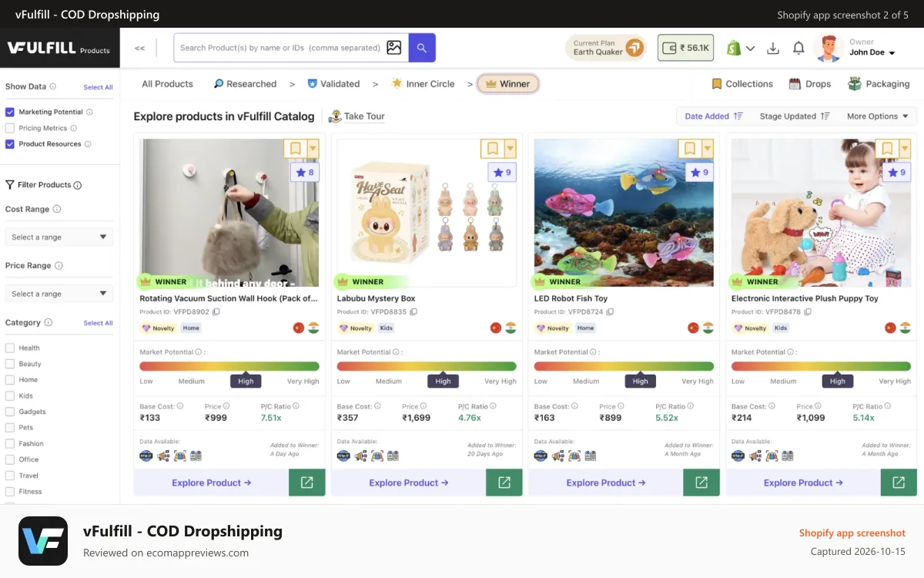
Task: Click info icon beside Cost Range
Action: coord(57,209)
